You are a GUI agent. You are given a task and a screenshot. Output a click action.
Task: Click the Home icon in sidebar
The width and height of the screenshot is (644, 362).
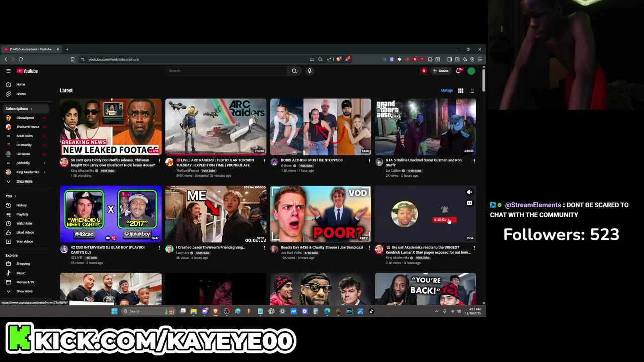(x=8, y=84)
